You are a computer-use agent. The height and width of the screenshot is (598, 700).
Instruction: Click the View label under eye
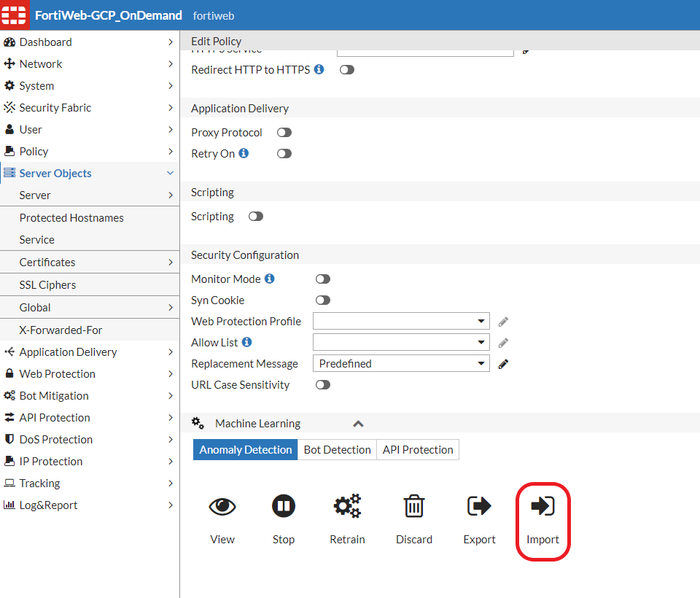click(222, 540)
